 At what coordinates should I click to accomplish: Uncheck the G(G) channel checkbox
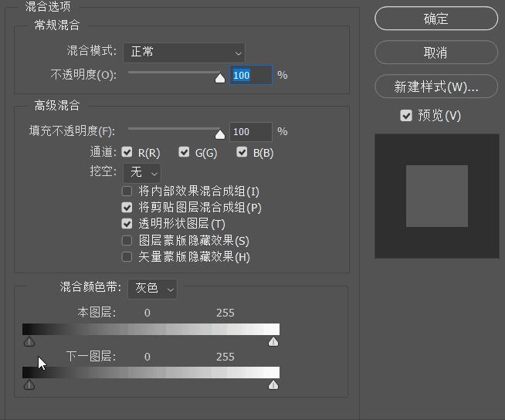pyautogui.click(x=184, y=152)
